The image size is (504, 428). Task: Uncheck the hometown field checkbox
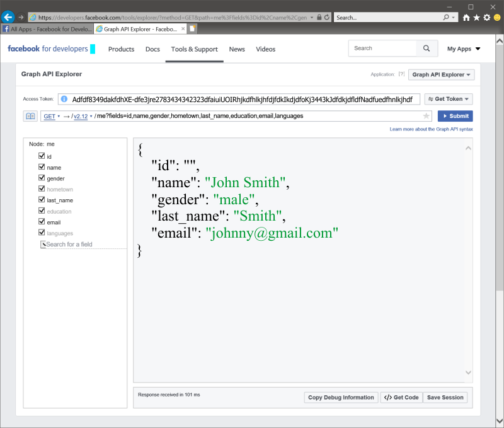pyautogui.click(x=42, y=188)
